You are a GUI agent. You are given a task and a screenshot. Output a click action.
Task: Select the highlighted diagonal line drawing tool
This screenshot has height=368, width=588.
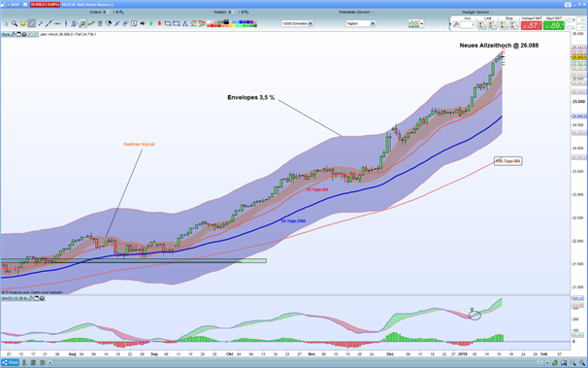(31, 23)
